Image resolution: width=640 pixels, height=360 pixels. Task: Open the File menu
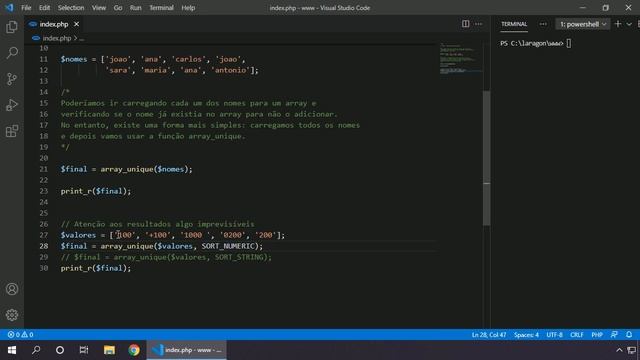tap(26, 8)
